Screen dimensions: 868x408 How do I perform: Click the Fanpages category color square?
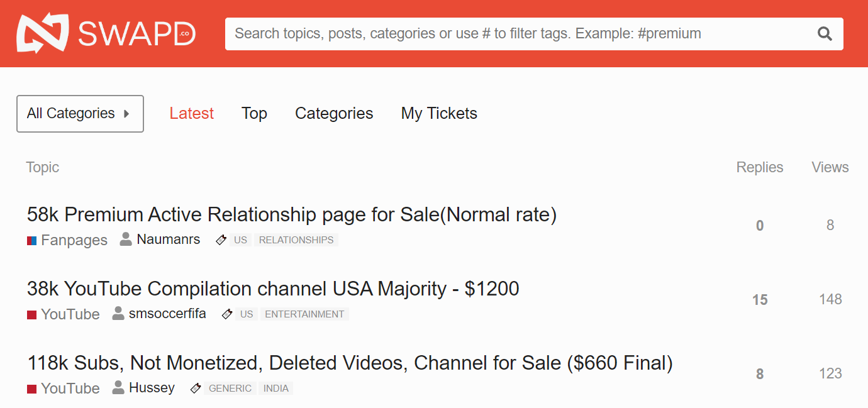(x=32, y=240)
